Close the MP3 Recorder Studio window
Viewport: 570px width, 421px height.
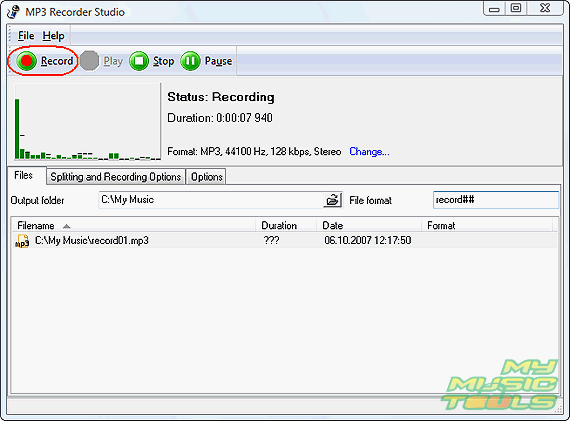coord(545,9)
